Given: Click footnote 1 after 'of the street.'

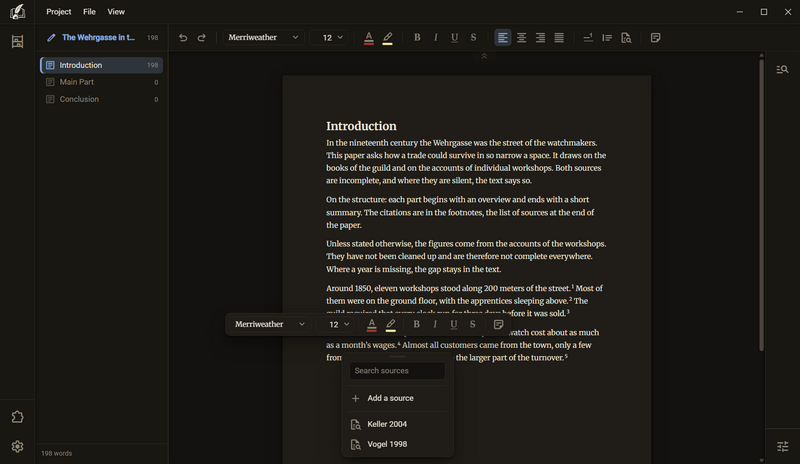Looking at the screenshot, I should (572, 286).
